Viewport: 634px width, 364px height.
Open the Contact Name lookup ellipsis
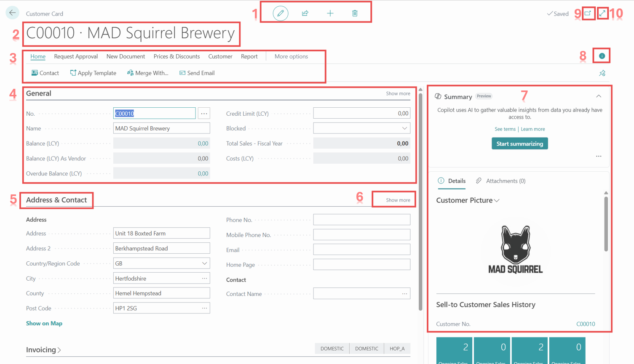coord(404,294)
